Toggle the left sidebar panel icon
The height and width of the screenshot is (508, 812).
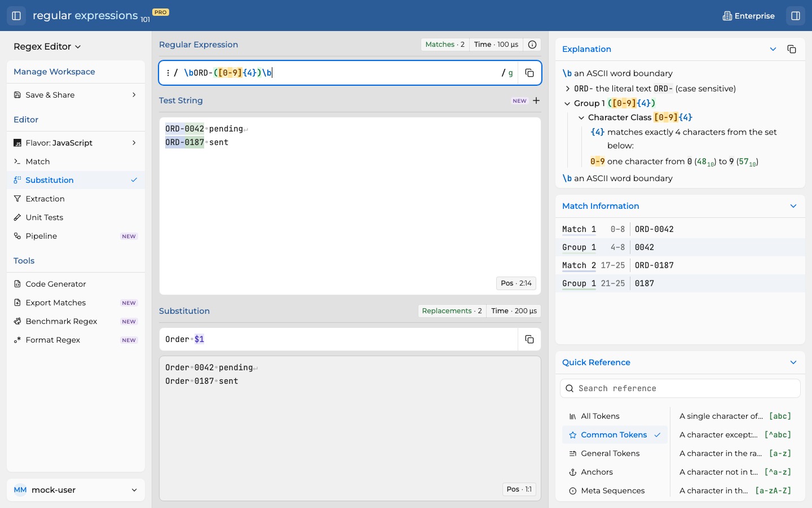tap(16, 16)
